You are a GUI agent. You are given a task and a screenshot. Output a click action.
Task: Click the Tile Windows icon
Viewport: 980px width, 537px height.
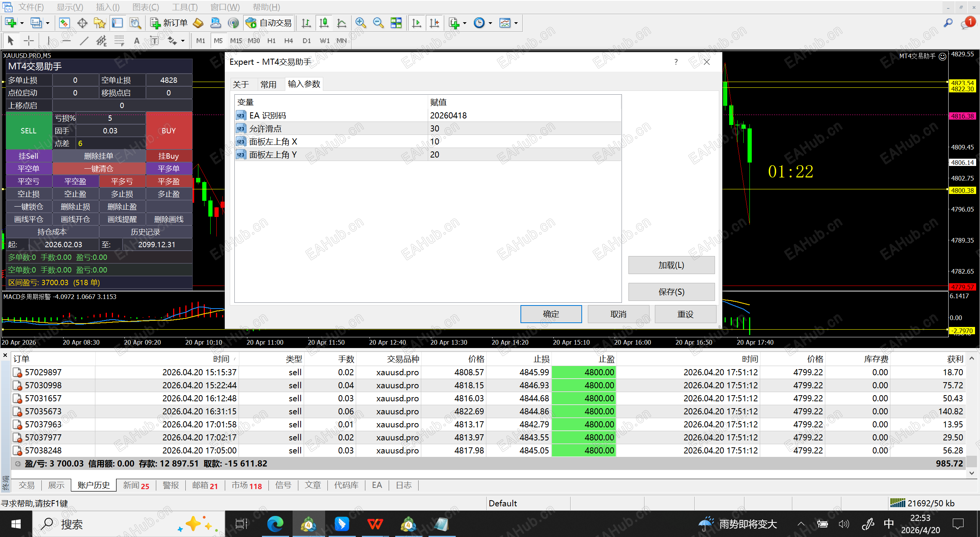pos(396,23)
